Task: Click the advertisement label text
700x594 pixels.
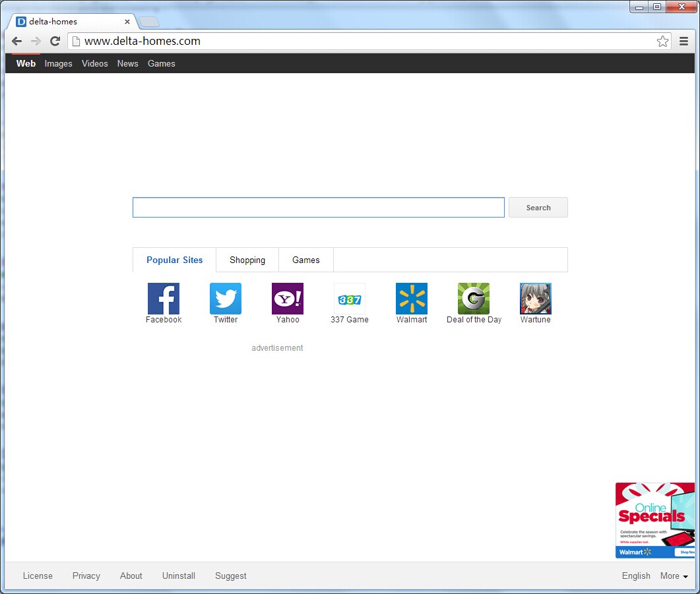Action: pos(277,348)
